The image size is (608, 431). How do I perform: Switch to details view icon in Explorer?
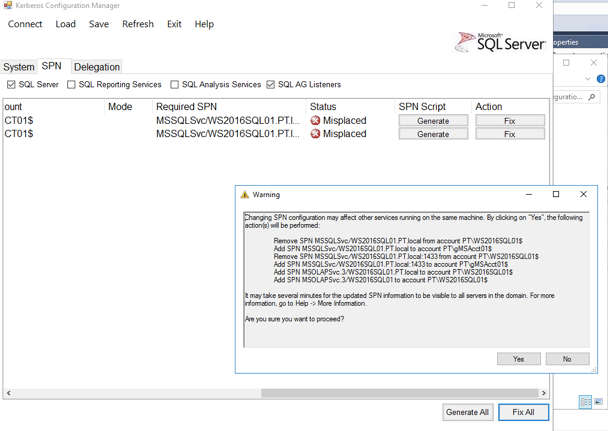(586, 402)
